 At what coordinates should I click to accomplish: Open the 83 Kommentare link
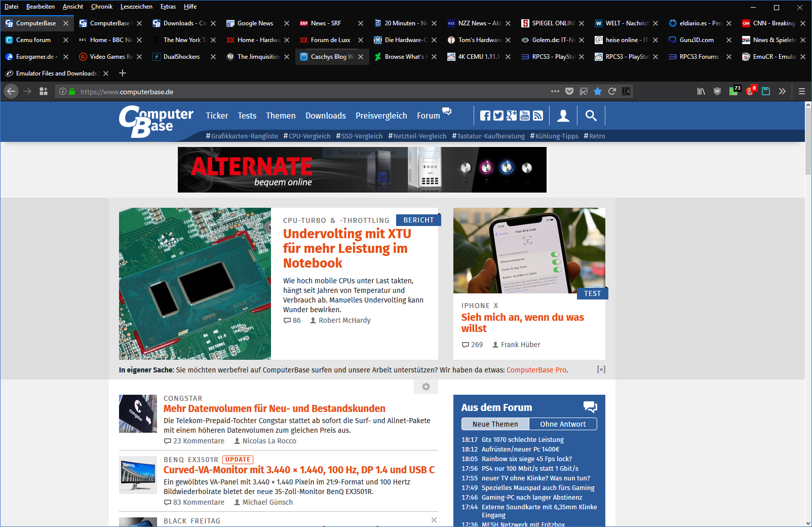click(x=194, y=502)
